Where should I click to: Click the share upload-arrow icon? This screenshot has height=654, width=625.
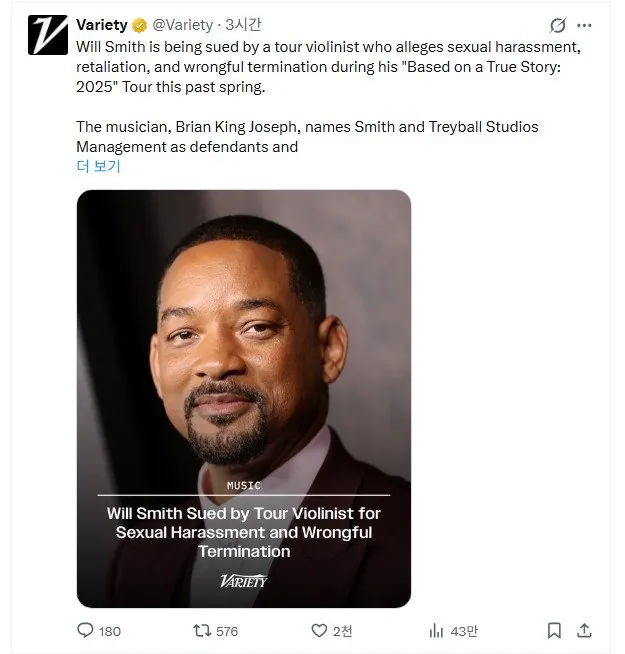tap(585, 630)
